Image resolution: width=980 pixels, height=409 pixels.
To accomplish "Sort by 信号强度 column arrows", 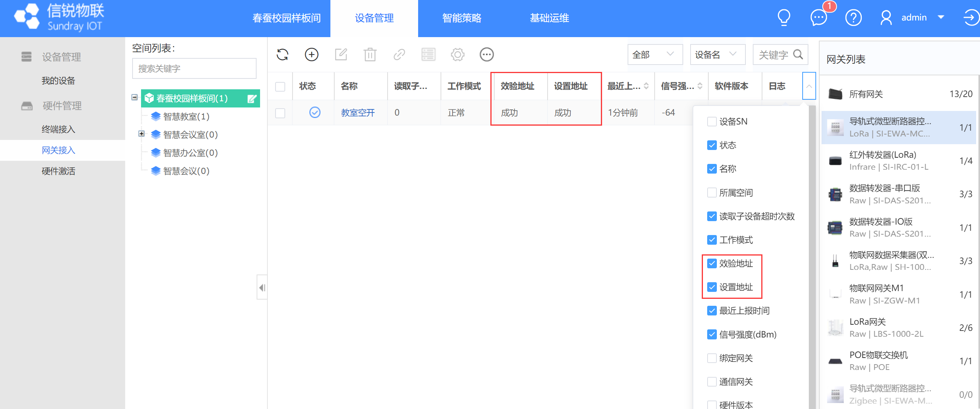I will click(699, 86).
